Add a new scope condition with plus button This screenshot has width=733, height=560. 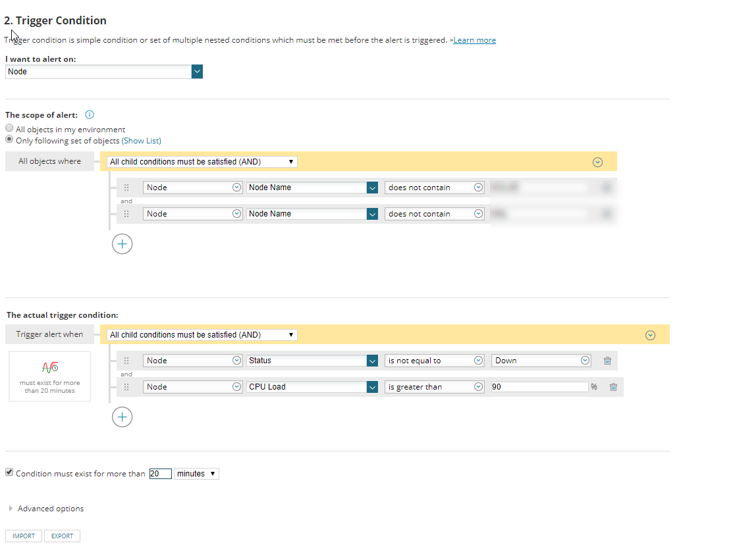[x=122, y=243]
